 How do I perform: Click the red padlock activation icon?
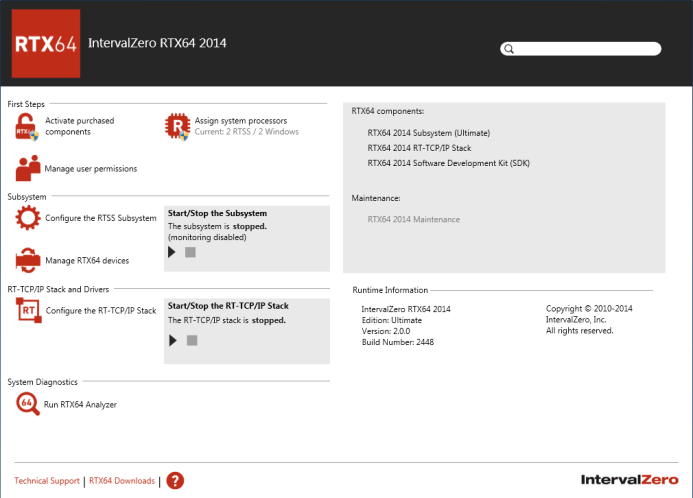pos(27,127)
